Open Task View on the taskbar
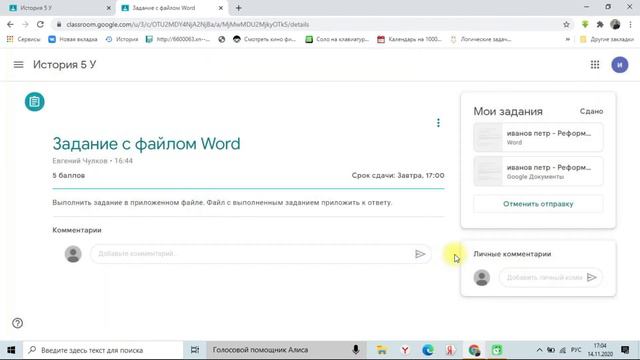The width and height of the screenshot is (640, 360). pos(195,350)
